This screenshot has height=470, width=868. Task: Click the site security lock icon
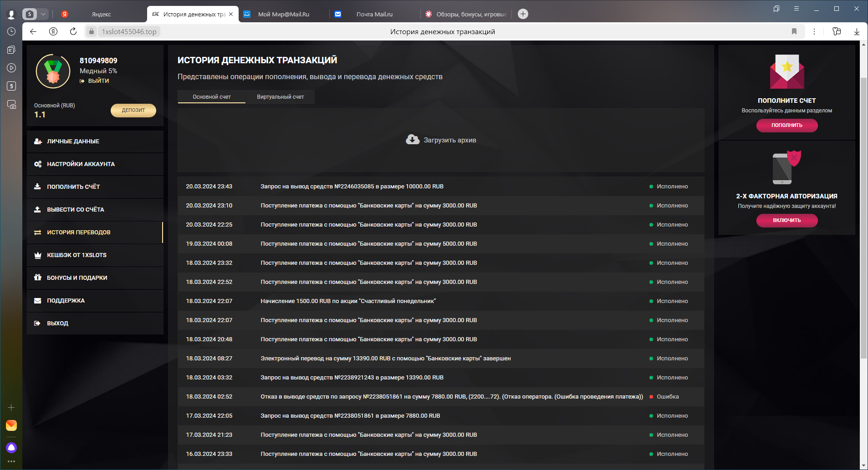click(92, 31)
